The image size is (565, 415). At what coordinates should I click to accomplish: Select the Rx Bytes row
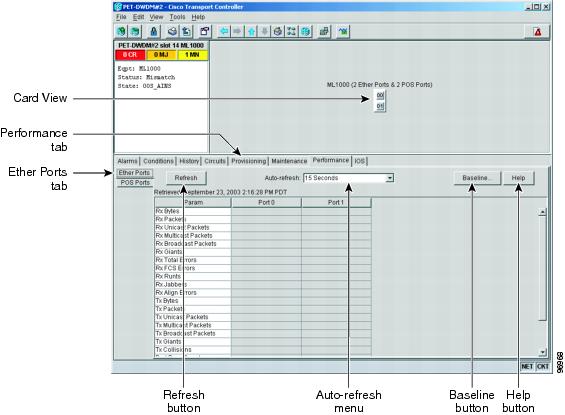pyautogui.click(x=263, y=211)
